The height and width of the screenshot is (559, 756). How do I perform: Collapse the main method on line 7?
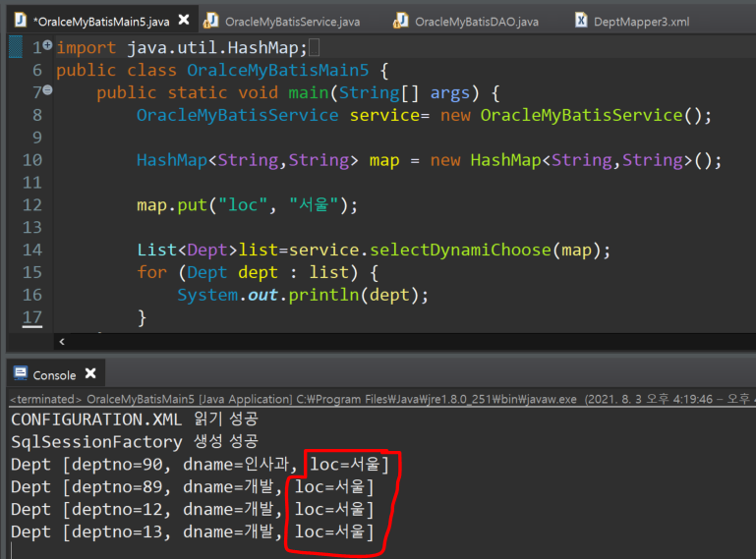pyautogui.click(x=47, y=89)
